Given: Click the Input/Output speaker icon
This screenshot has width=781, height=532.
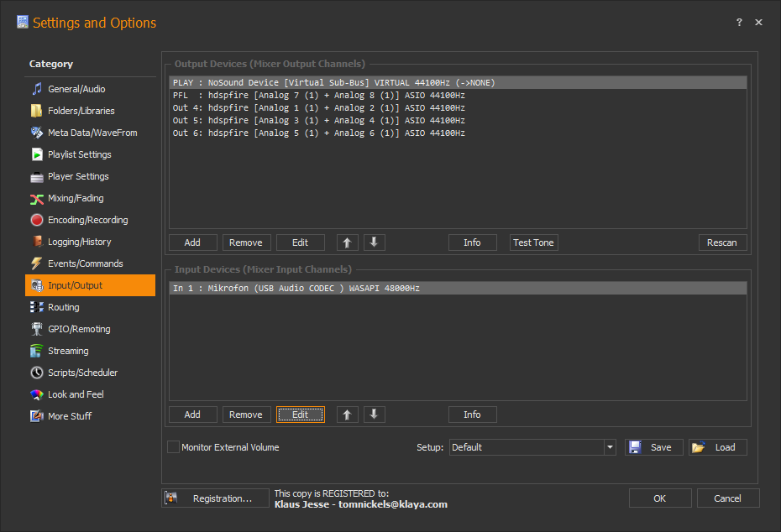Looking at the screenshot, I should pyautogui.click(x=37, y=285).
